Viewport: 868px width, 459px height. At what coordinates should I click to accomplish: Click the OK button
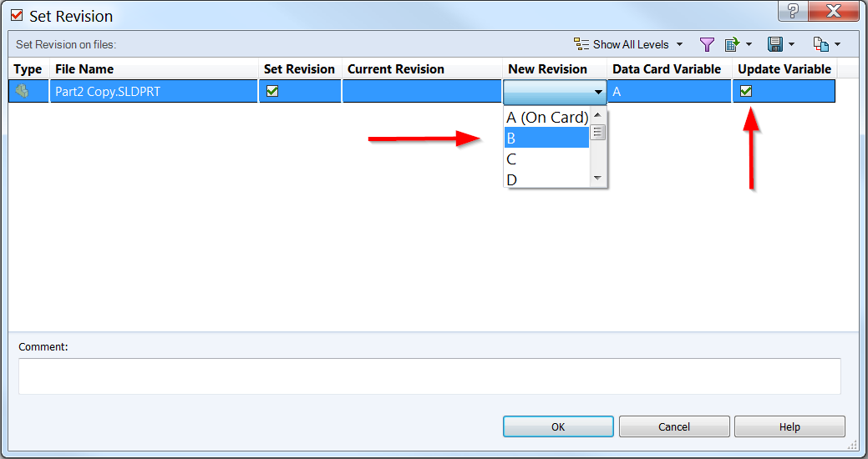(558, 426)
